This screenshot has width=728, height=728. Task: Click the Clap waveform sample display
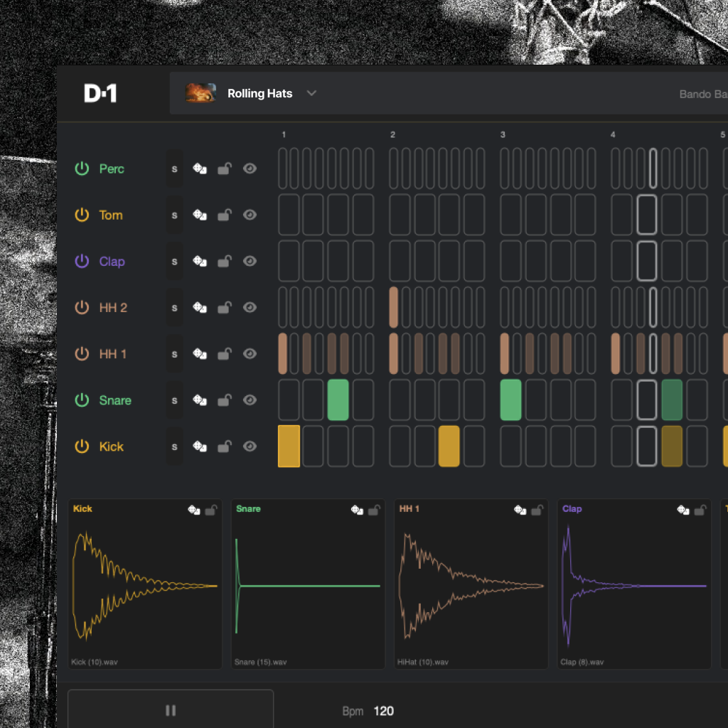pos(634,586)
